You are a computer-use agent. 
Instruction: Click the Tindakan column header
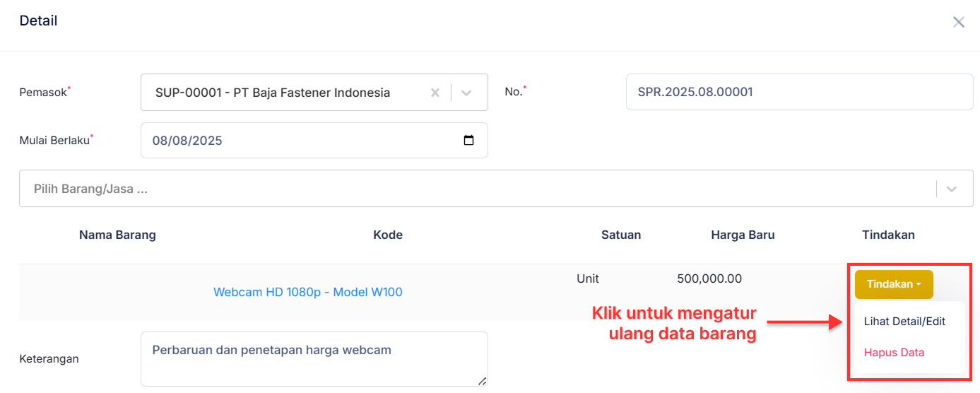point(888,235)
